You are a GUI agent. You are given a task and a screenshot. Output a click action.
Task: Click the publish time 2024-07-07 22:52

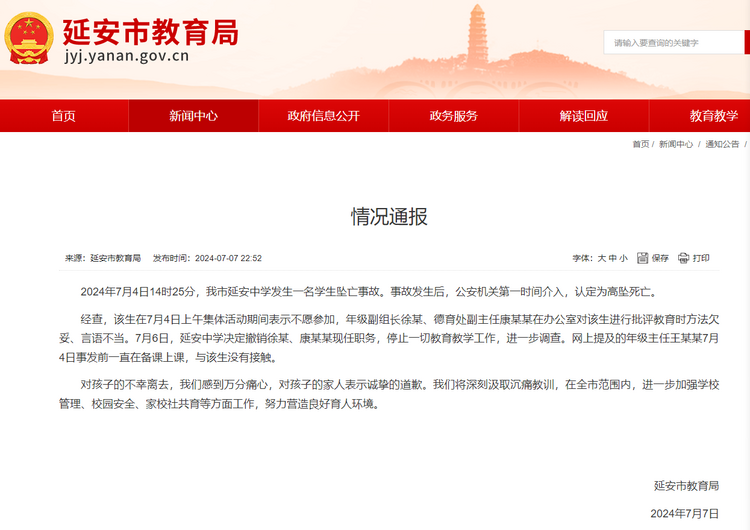(x=228, y=258)
